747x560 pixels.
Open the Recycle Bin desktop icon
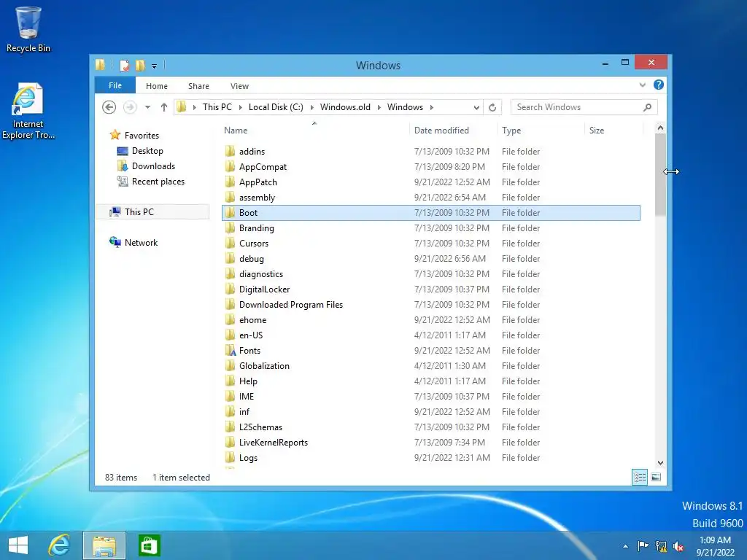(28, 29)
